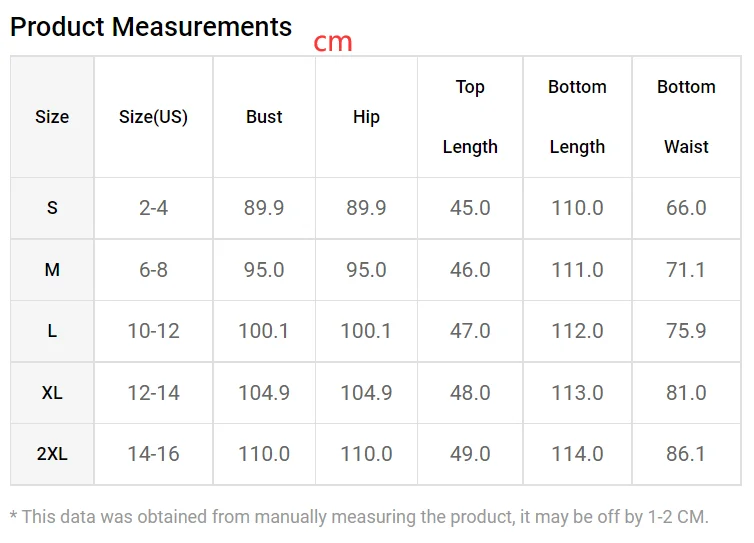Image resolution: width=754 pixels, height=543 pixels.
Task: Click the S size row label
Action: 52,208
